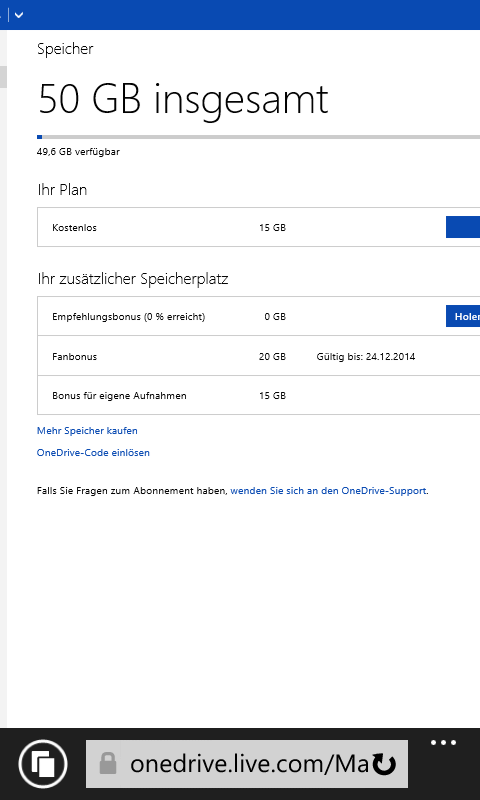Select the Empfehlungsbonus row label
Viewport: 480px width, 800px height.
[x=129, y=317]
